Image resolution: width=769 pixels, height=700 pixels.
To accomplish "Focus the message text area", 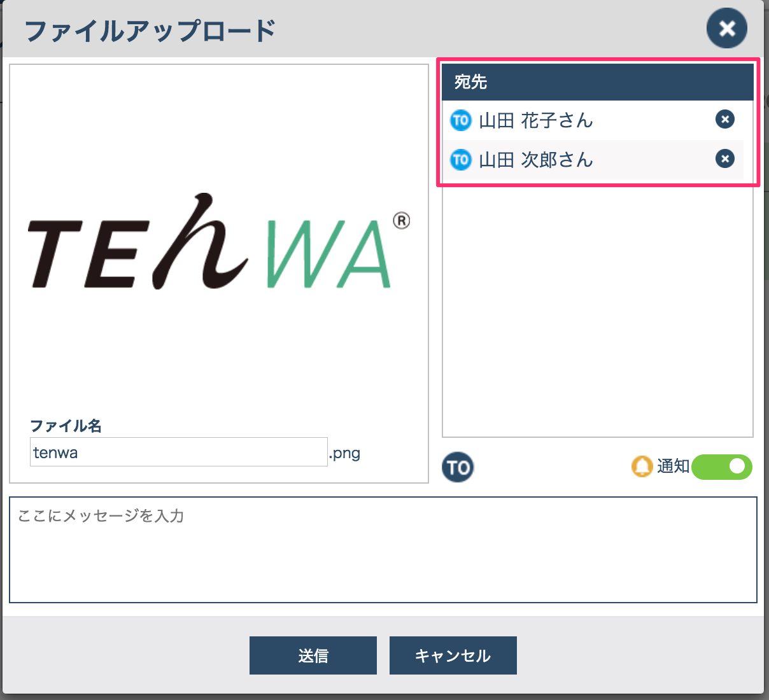I will click(x=383, y=550).
